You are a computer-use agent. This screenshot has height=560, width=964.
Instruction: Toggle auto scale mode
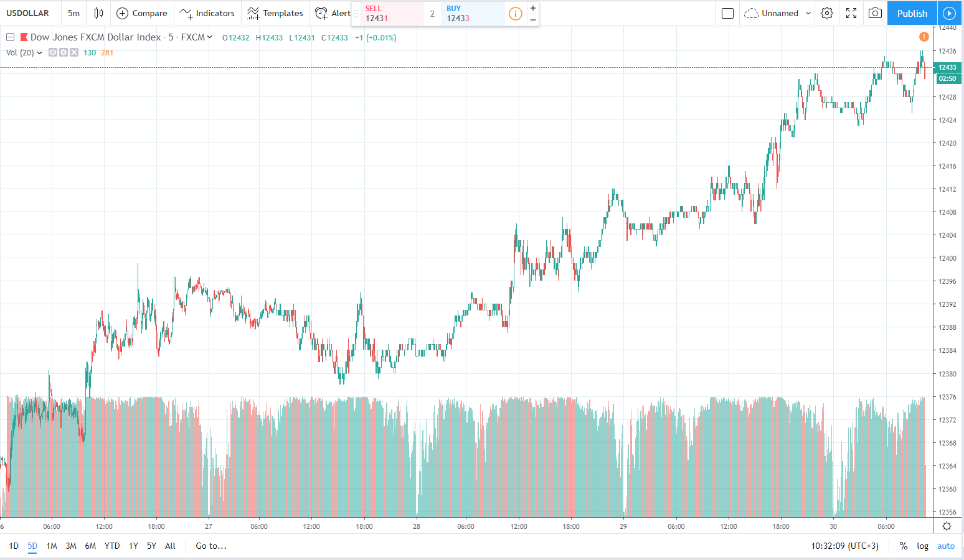click(x=945, y=546)
